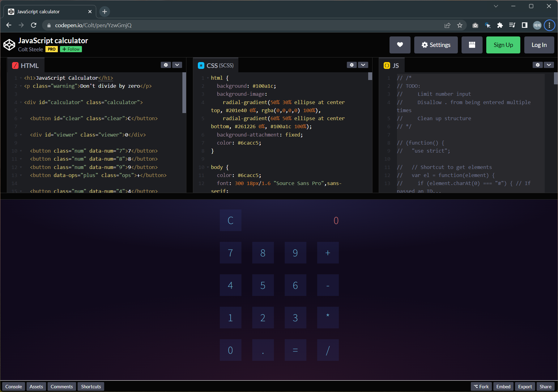Open browser extensions puzzle icon
Viewport: 558px width, 392px height.
[x=500, y=25]
